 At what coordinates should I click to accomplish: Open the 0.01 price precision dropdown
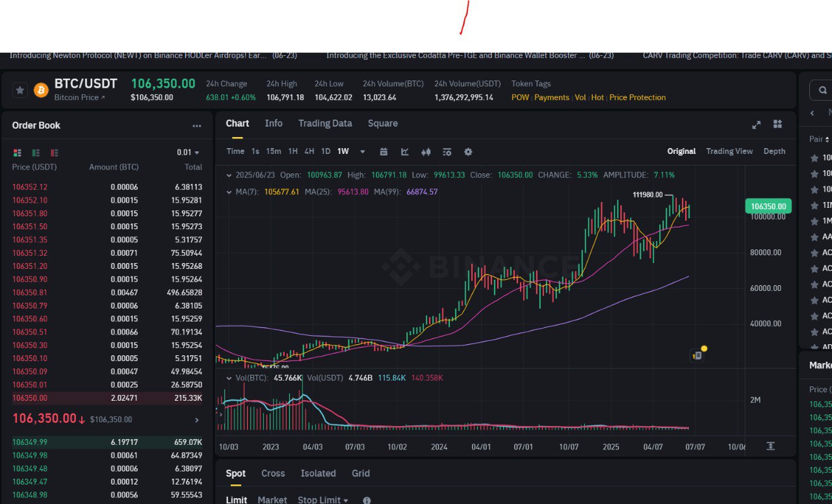[188, 153]
